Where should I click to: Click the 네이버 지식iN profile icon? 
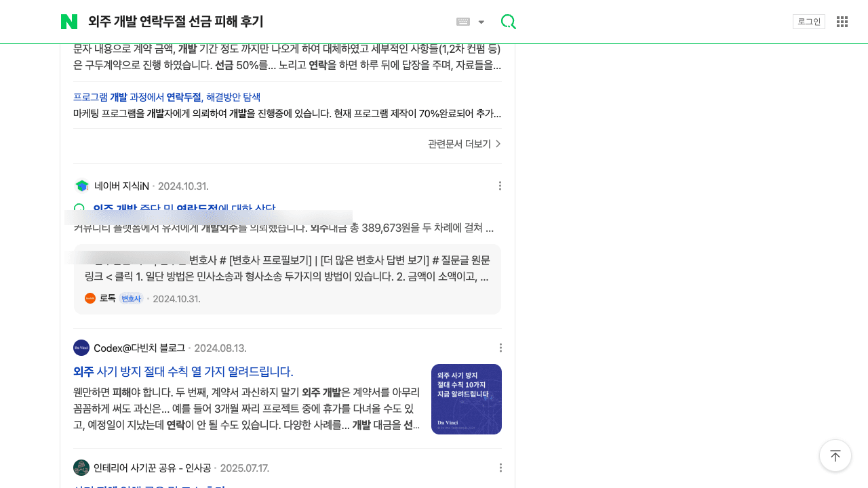pyautogui.click(x=81, y=185)
